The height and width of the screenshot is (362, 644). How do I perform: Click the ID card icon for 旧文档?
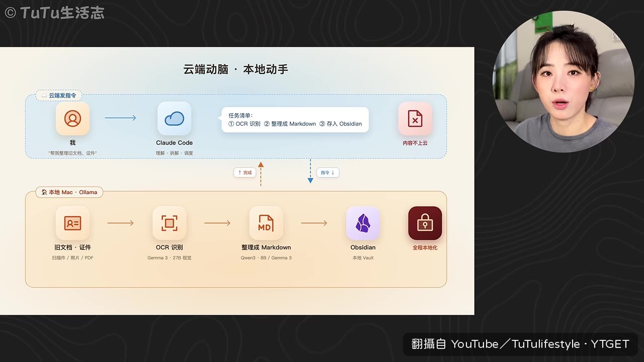(72, 223)
